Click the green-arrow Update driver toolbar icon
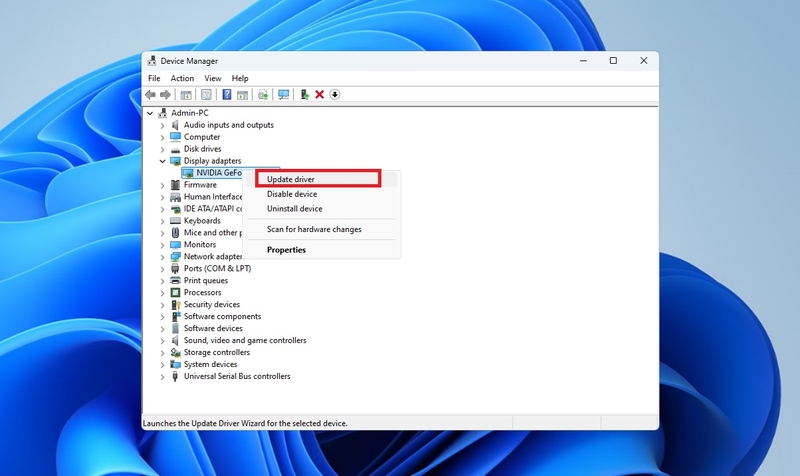800x476 pixels. click(305, 94)
